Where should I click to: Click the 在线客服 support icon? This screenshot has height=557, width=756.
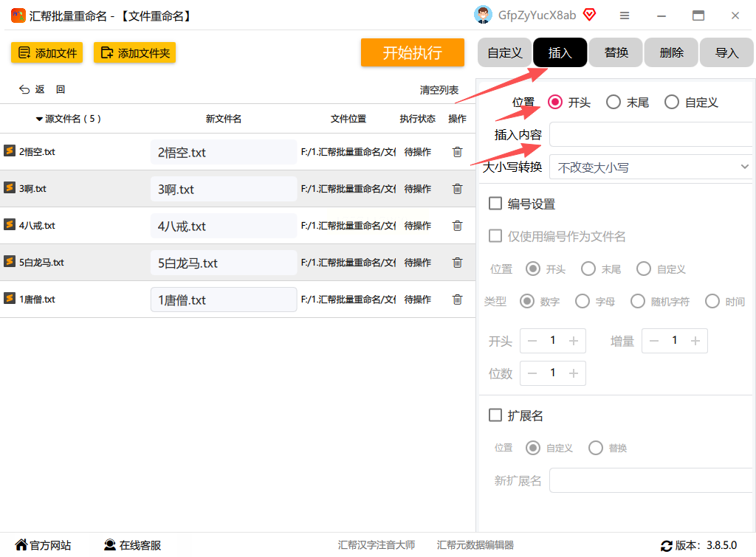pyautogui.click(x=110, y=545)
